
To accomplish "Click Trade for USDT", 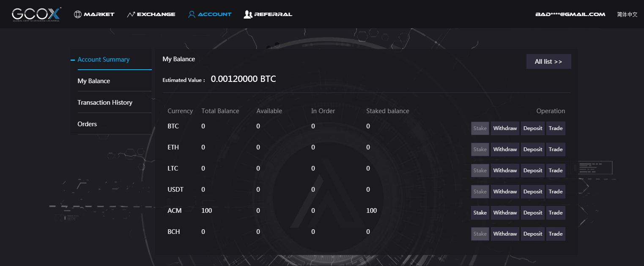I will pos(556,192).
